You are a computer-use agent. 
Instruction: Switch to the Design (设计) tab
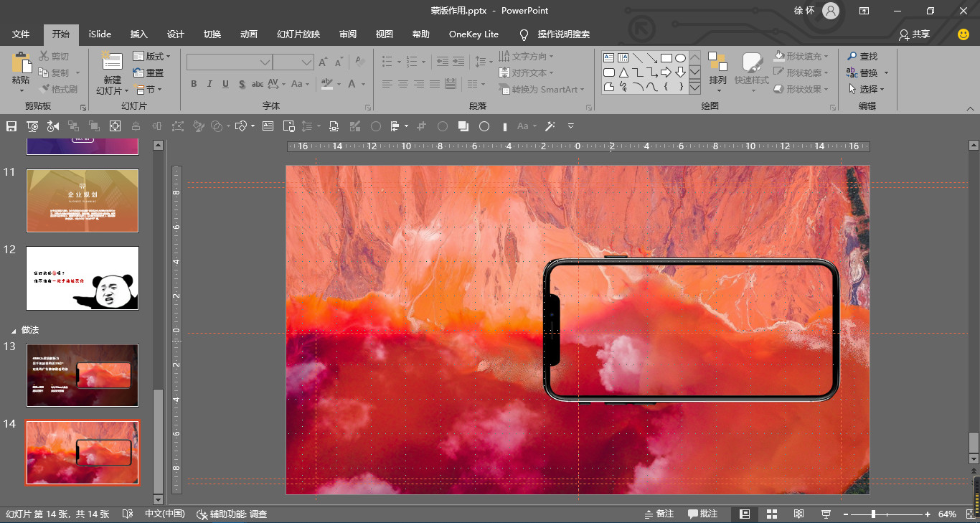tap(175, 34)
